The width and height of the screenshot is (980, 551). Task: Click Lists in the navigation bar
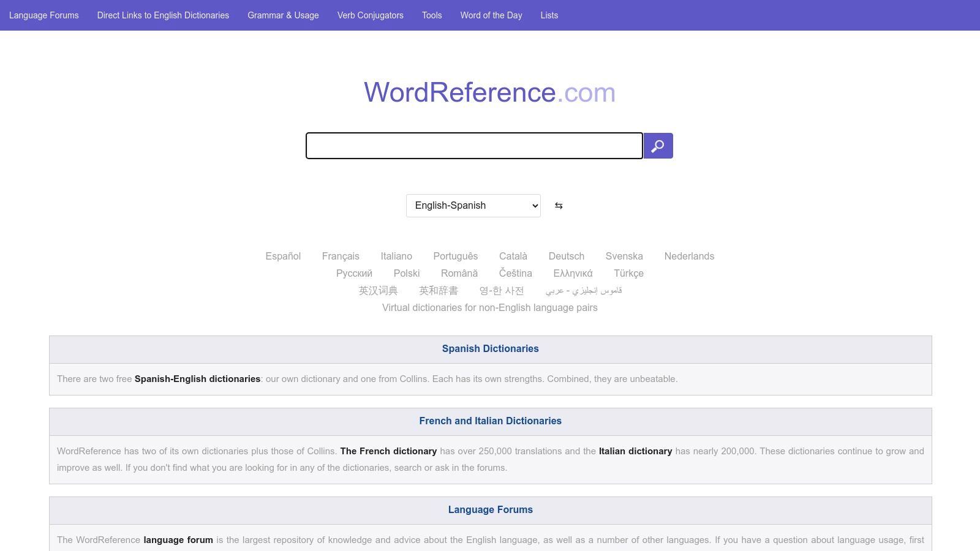tap(549, 15)
